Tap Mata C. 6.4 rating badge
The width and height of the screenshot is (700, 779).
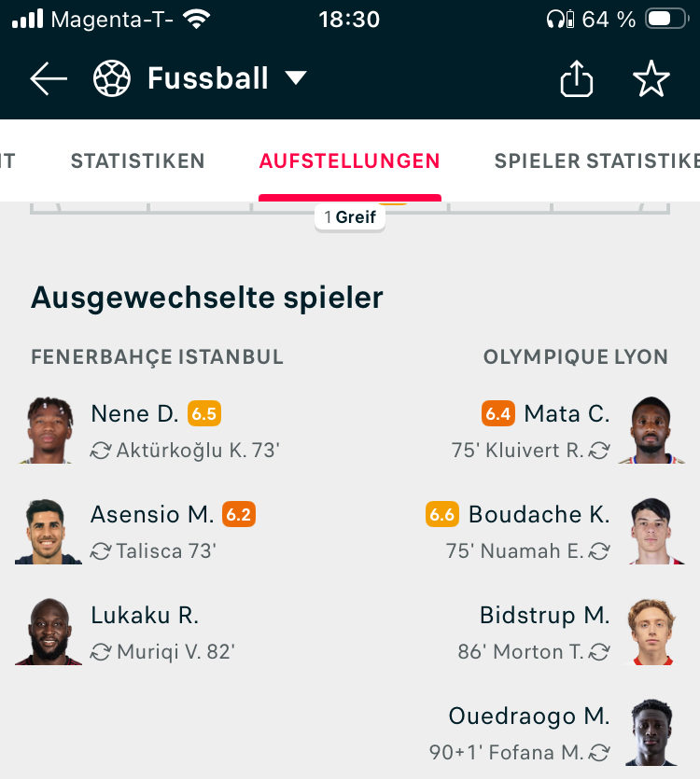pyautogui.click(x=498, y=413)
